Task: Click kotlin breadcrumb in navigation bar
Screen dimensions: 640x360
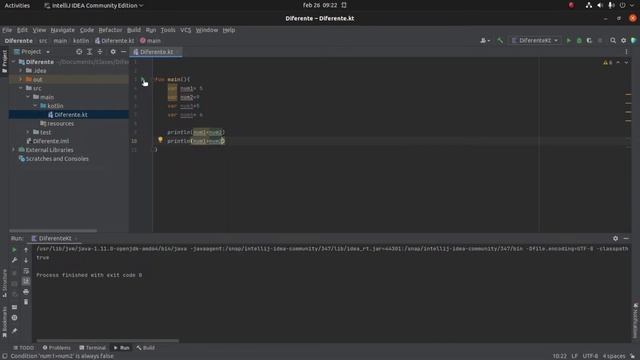Action: 81,41
